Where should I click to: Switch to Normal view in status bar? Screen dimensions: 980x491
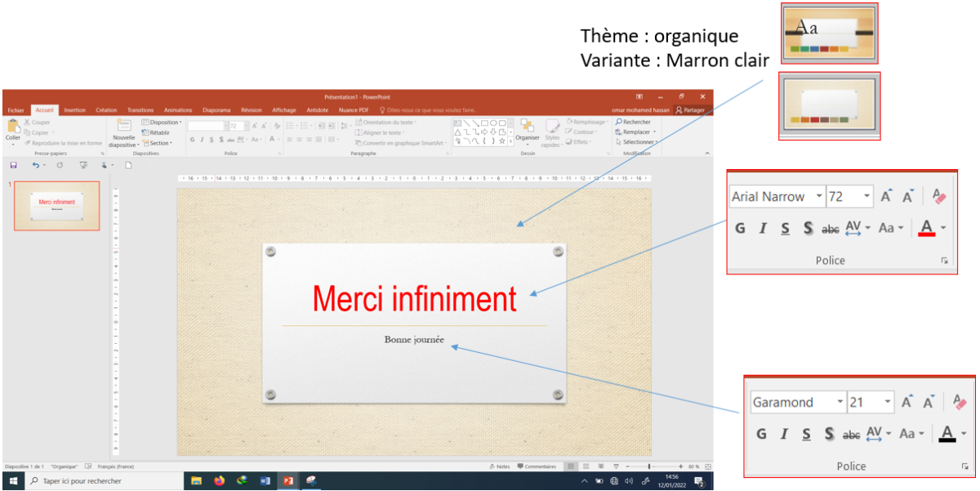tap(572, 466)
